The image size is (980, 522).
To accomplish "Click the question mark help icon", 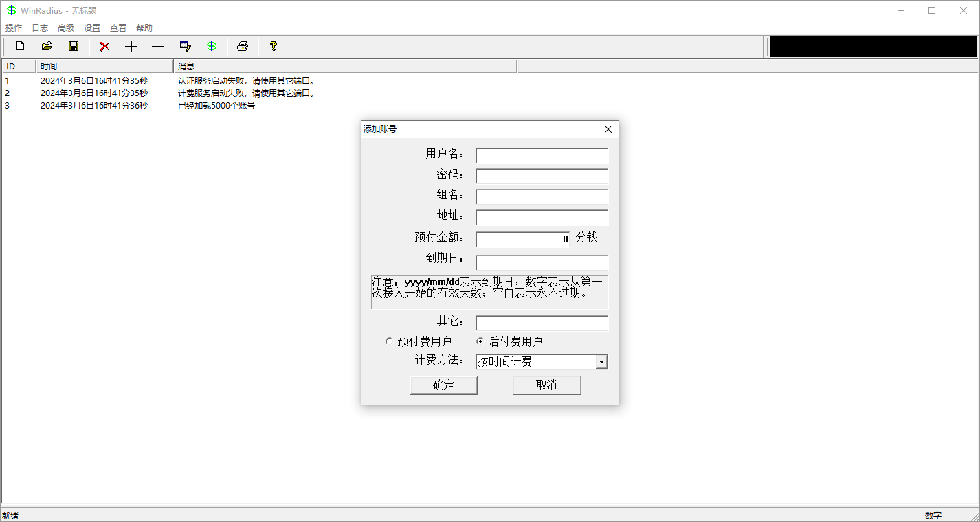I will [x=273, y=47].
